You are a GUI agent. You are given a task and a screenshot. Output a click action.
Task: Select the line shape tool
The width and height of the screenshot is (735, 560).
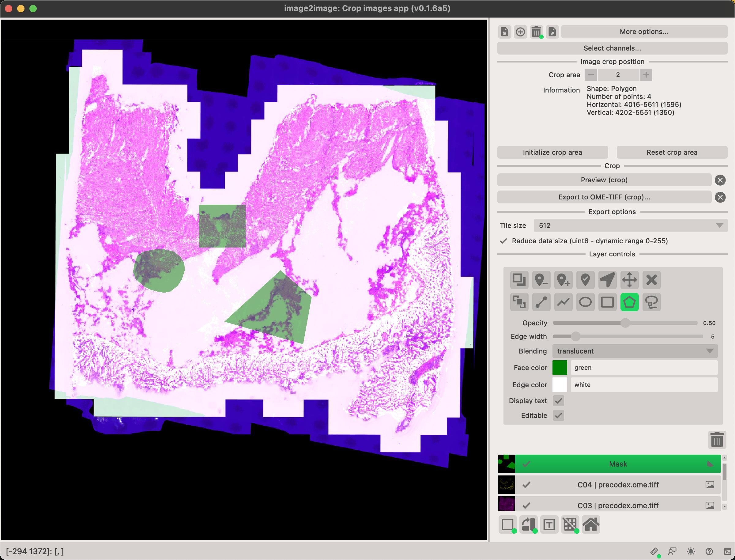pos(541,302)
